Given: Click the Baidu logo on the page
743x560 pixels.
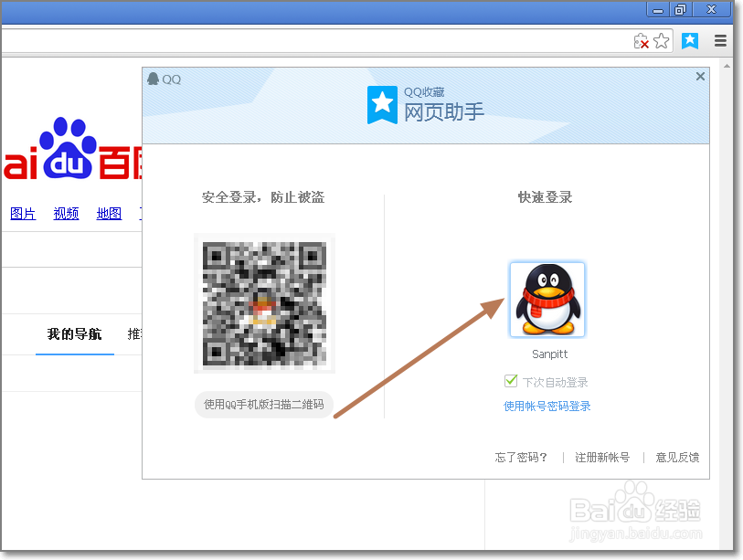Looking at the screenshot, I should 72,149.
